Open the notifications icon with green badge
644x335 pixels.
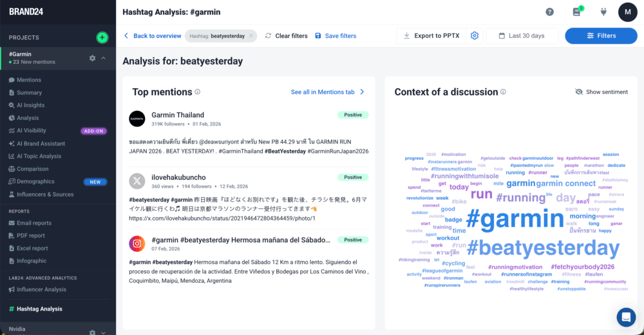click(577, 12)
